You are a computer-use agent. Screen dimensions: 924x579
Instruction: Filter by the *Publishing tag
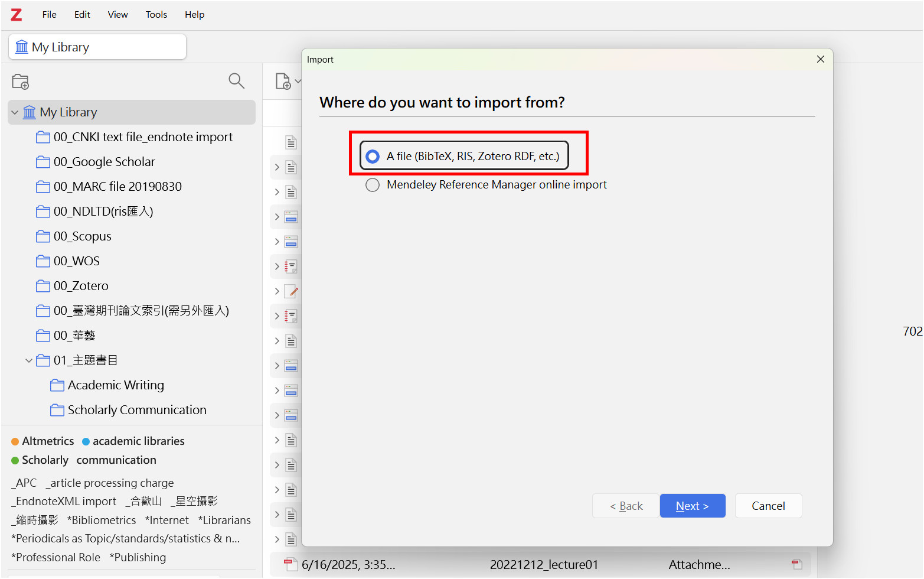[x=138, y=558]
